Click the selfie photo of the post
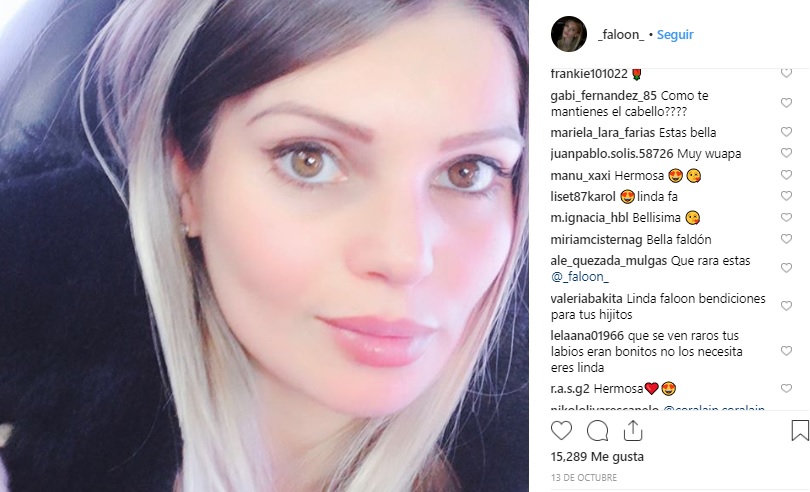Image resolution: width=810 pixels, height=492 pixels. (x=264, y=246)
